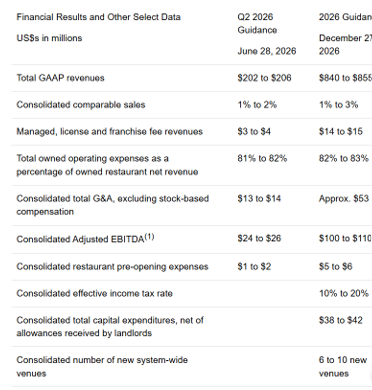372x390 pixels.
Task: Click the $38 to $42 capital expenditures cell
Action: coord(340,320)
